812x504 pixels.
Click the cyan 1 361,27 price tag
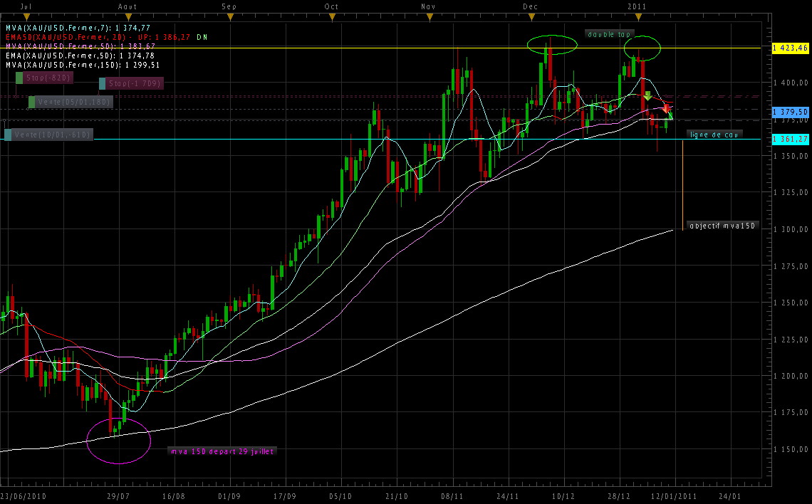[790, 139]
